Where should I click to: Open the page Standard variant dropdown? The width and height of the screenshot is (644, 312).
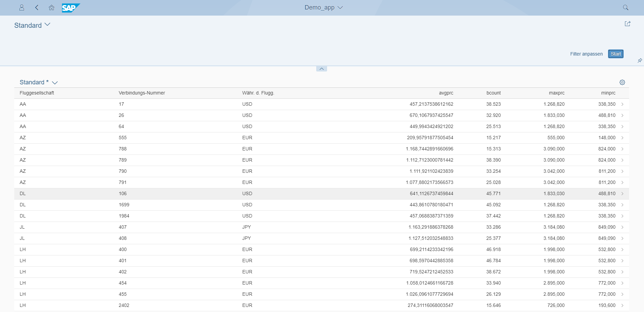click(47, 25)
